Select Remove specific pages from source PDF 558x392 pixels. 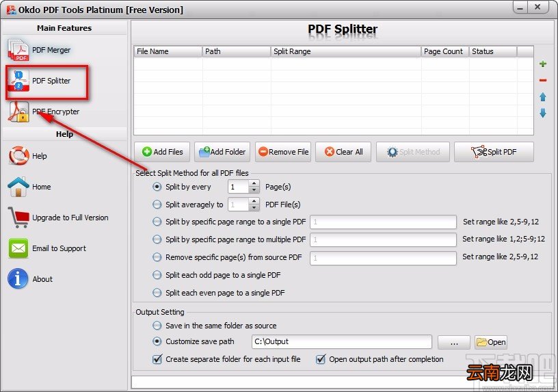(157, 257)
